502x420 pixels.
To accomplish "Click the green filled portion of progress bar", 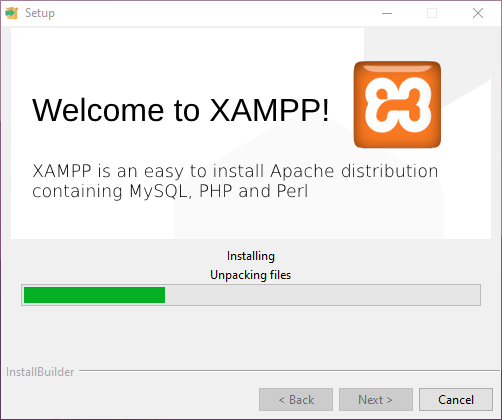I will click(94, 295).
